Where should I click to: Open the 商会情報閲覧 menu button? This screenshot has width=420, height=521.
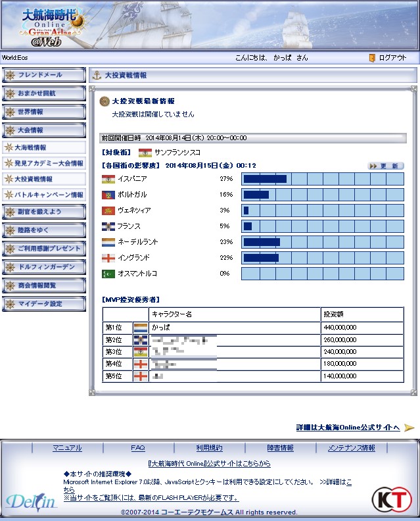tap(44, 285)
